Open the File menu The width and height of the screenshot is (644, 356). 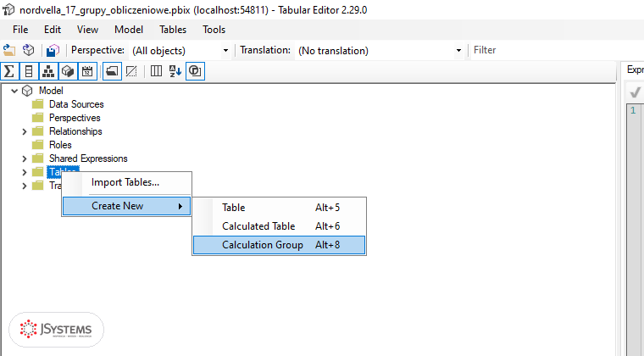click(20, 30)
